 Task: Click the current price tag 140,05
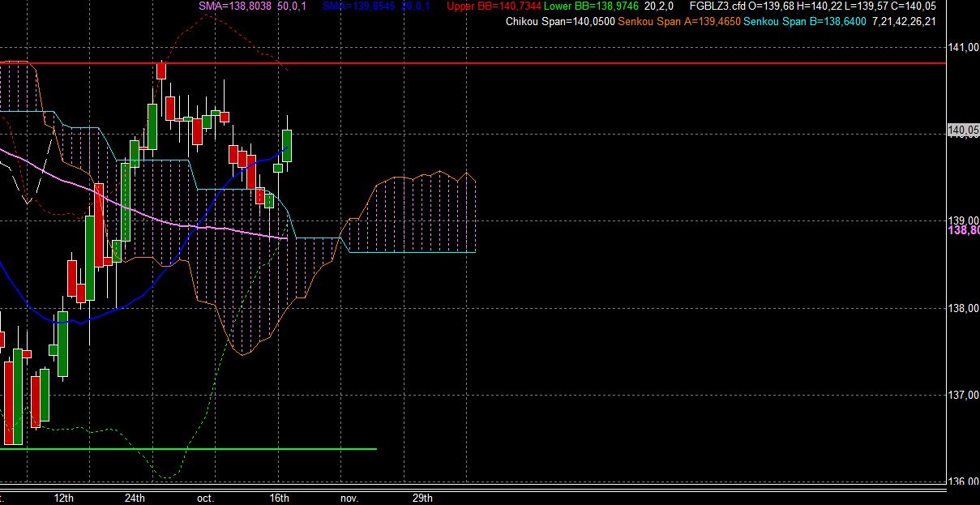(964, 130)
